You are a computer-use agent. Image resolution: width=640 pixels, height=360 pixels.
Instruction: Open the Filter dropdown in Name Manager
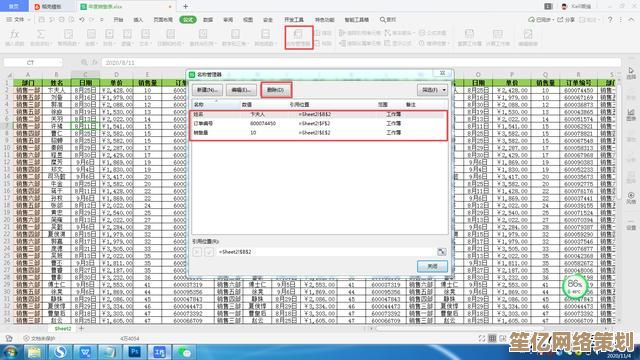432,90
